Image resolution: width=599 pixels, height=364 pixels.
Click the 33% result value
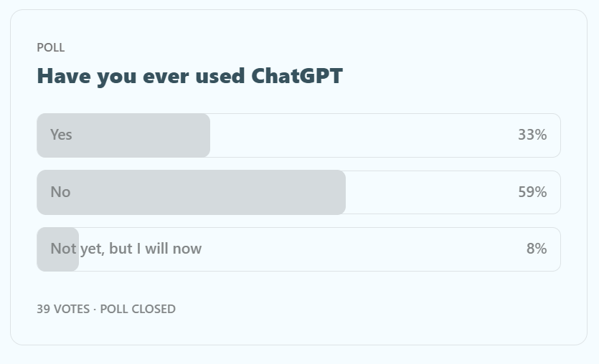[532, 135]
